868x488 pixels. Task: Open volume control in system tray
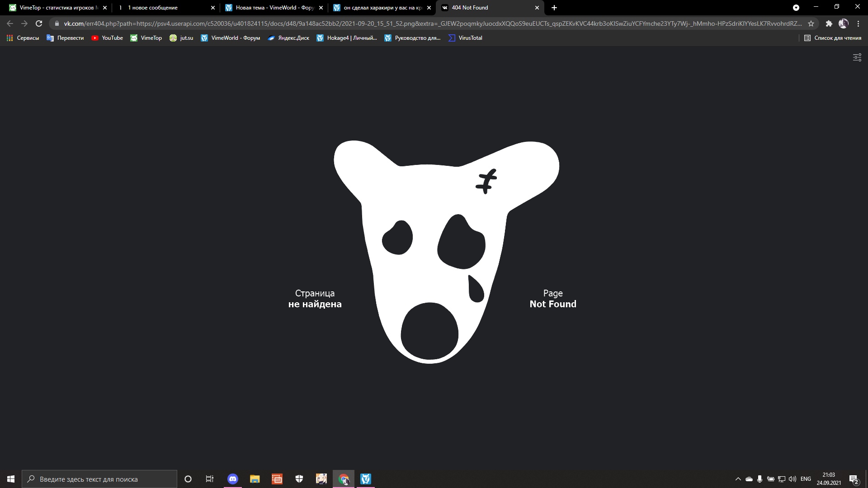[x=793, y=479]
